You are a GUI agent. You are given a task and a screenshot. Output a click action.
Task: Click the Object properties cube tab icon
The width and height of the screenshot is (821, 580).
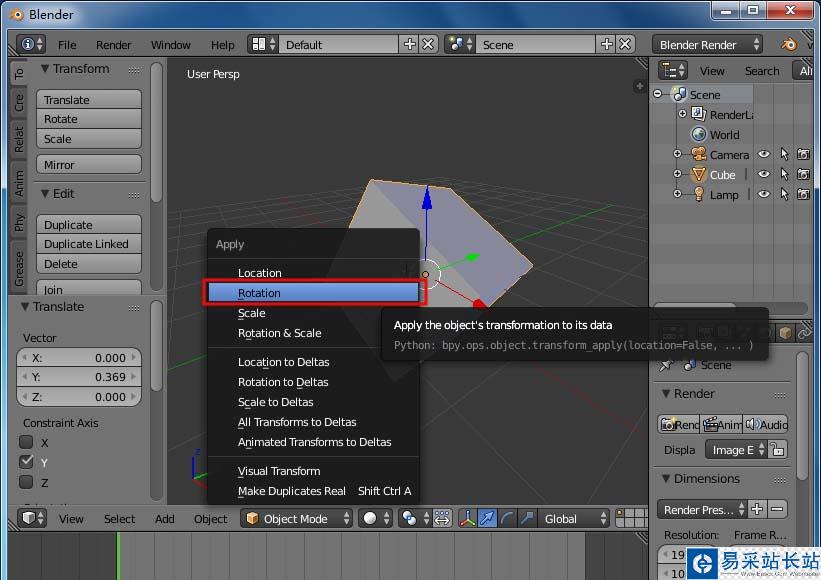tap(786, 333)
